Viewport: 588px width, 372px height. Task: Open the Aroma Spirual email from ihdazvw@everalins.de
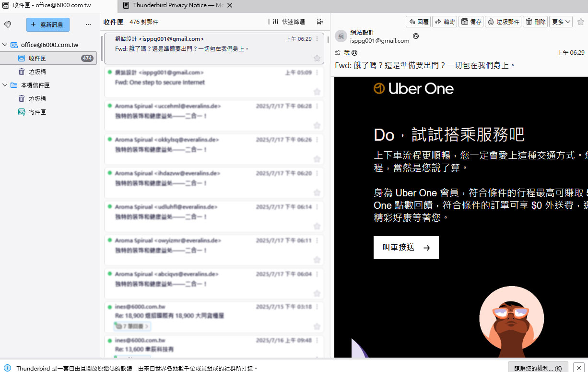[214, 183]
